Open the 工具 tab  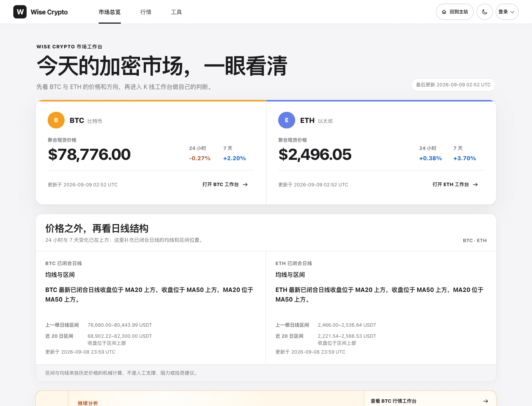pos(177,12)
